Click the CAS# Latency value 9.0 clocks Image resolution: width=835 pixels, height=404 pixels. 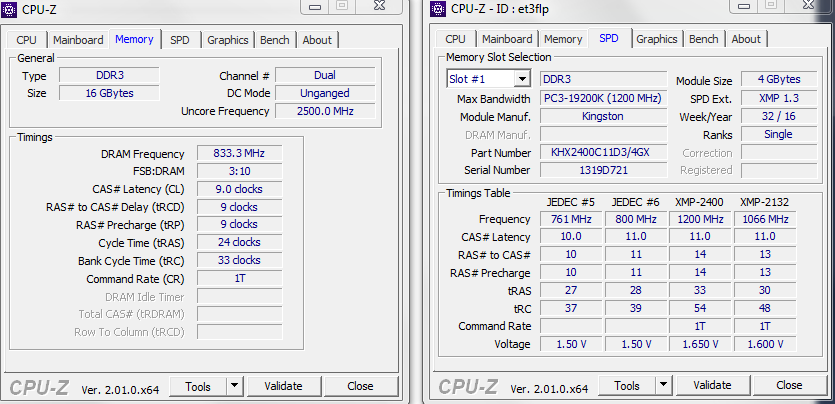click(x=239, y=189)
